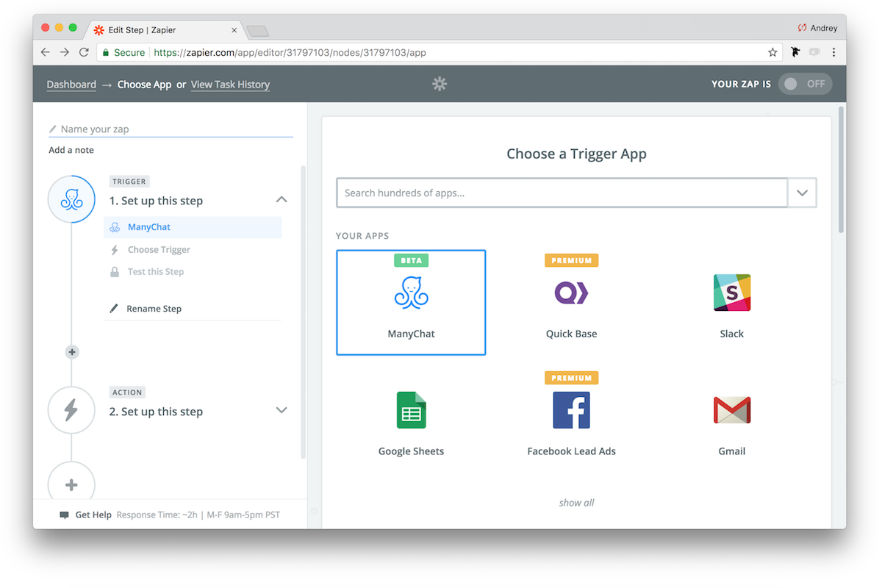Click the BETA badge on ManyChat

click(411, 260)
